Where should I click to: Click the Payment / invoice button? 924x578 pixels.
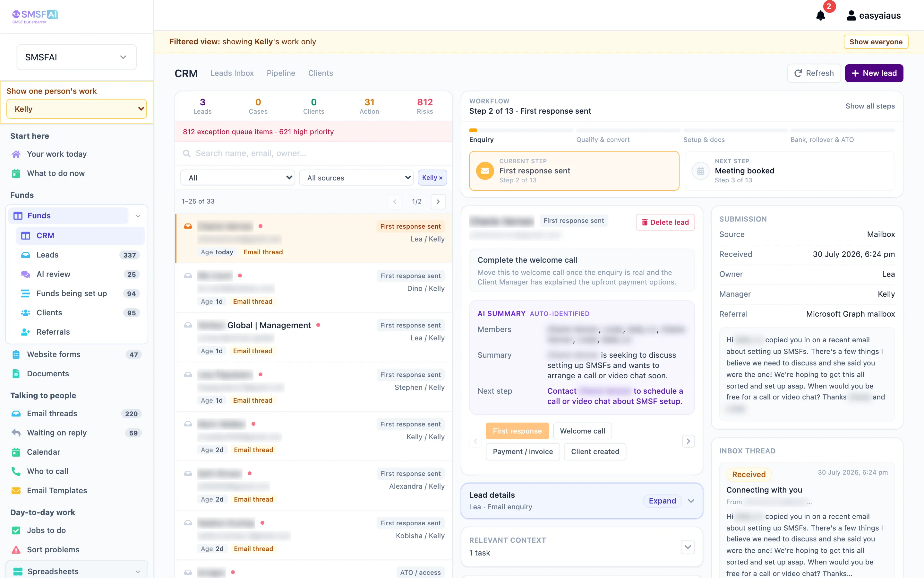pyautogui.click(x=523, y=451)
